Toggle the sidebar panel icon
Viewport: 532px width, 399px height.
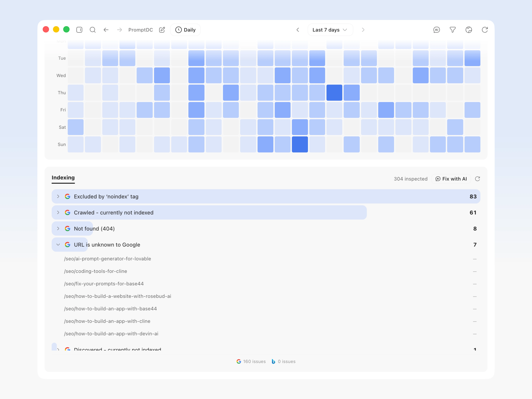coord(79,30)
